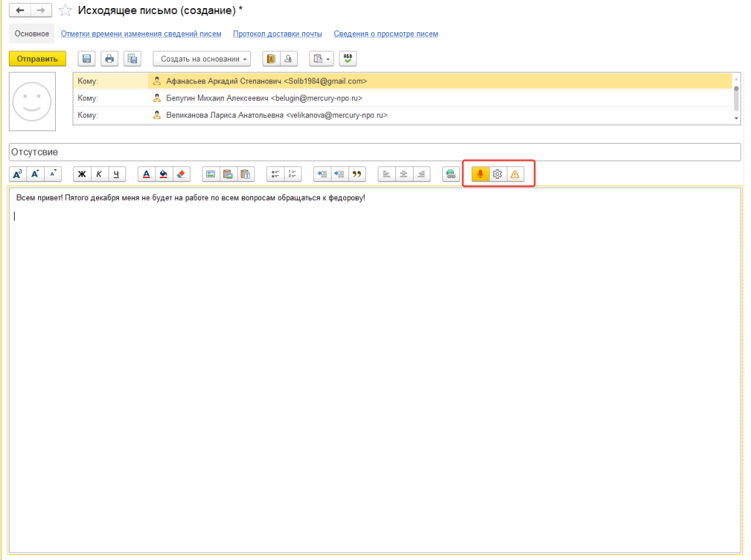The image size is (751, 560).
Task: Click the orange warning triangle icon
Action: (515, 174)
